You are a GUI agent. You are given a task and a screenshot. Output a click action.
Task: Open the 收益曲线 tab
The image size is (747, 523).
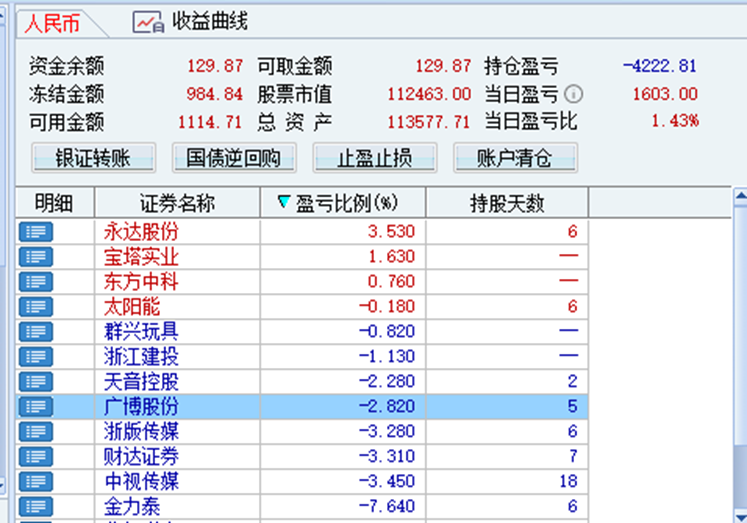click(192, 22)
